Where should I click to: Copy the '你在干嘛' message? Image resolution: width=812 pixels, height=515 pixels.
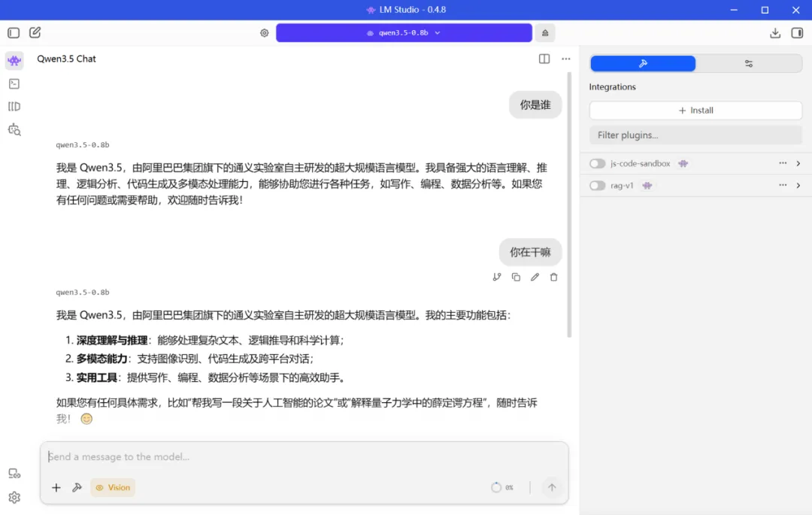516,277
